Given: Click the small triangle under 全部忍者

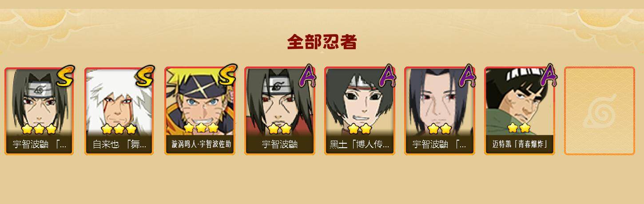Looking at the screenshot, I should (x=322, y=52).
